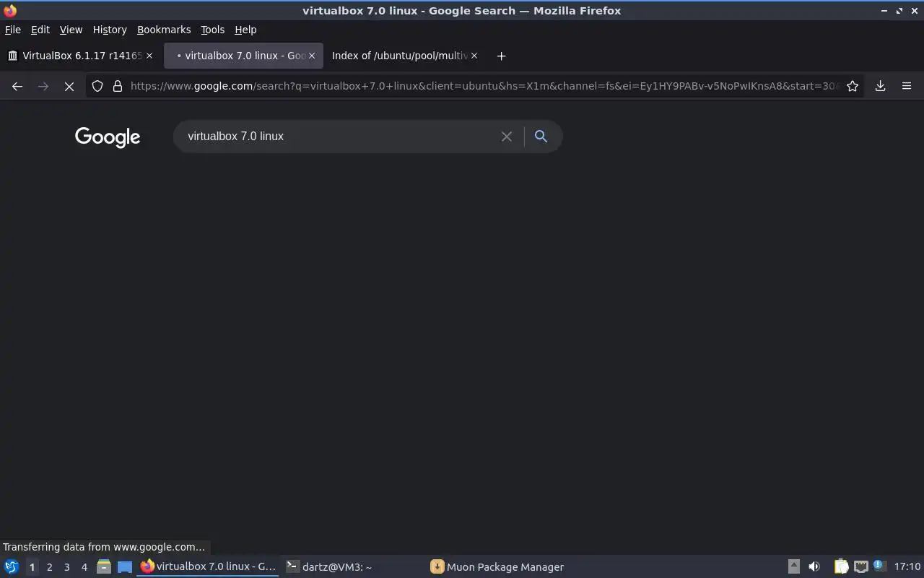Clear the Google search box text
Viewport: 924px width, 578px height.
coord(507,137)
